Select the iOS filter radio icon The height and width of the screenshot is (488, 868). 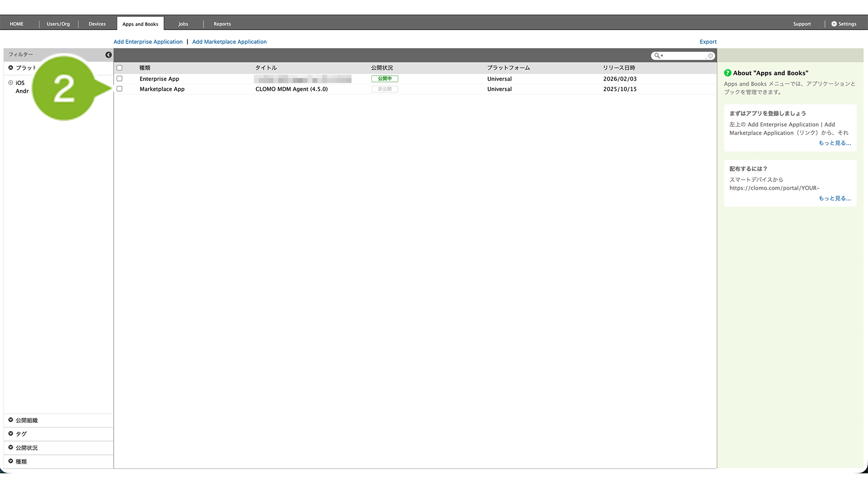point(11,83)
